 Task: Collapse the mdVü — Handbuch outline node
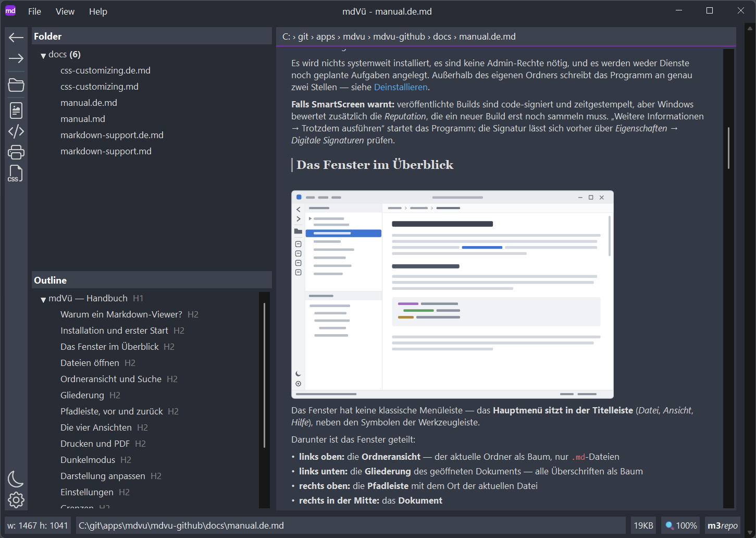coord(43,299)
